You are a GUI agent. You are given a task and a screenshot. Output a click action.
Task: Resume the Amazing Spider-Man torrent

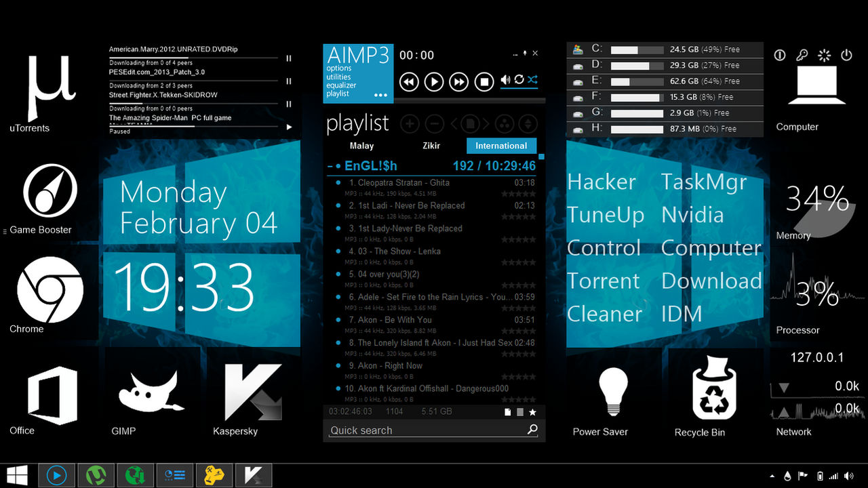click(290, 127)
